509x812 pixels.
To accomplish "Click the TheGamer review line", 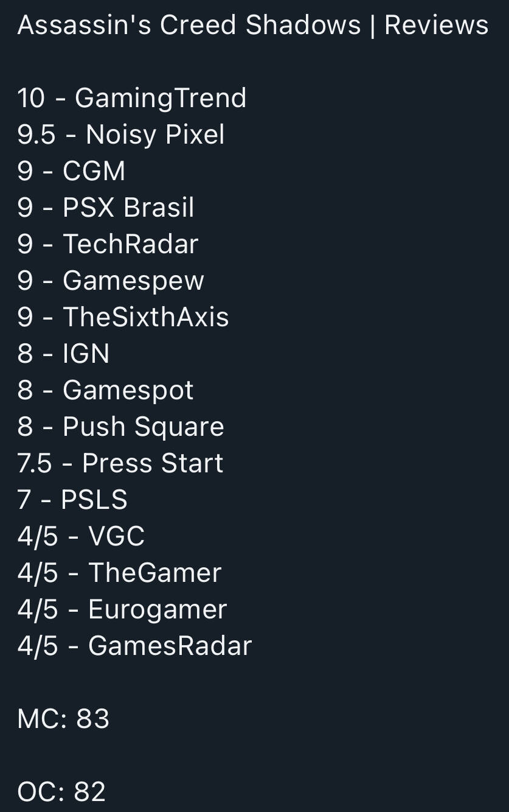I will point(119,573).
